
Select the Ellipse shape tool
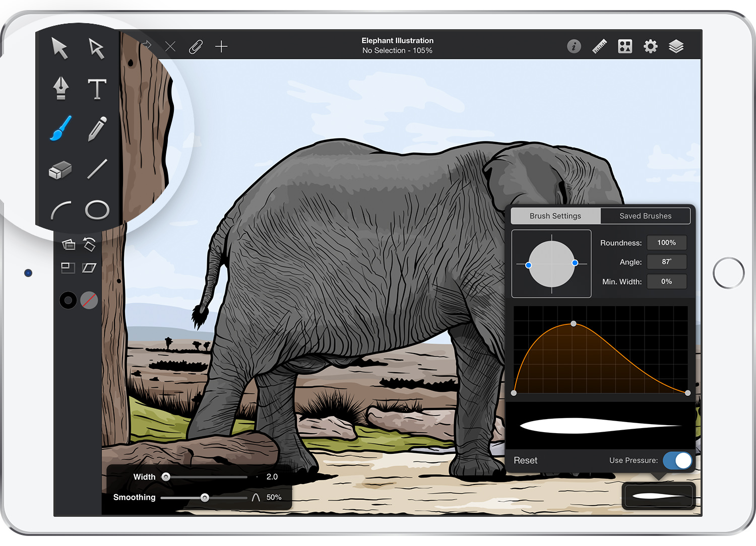(97, 210)
